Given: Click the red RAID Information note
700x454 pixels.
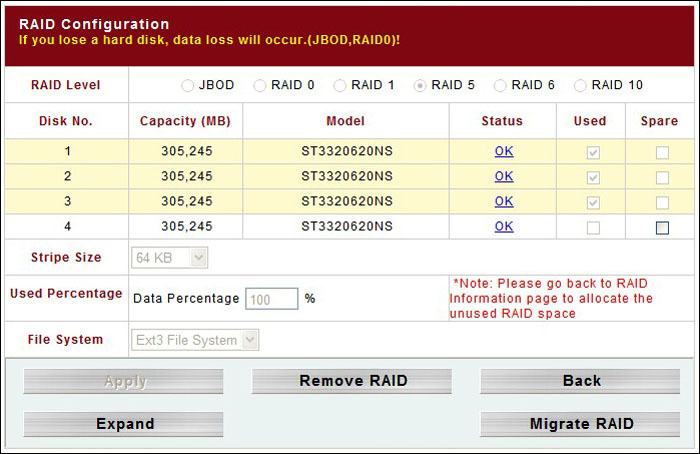Looking at the screenshot, I should click(551, 299).
